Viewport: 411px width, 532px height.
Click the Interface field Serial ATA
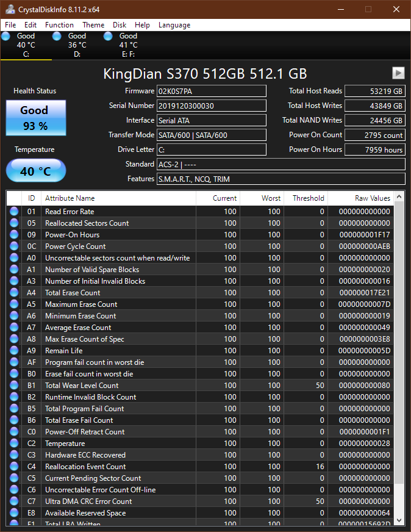[x=212, y=120]
